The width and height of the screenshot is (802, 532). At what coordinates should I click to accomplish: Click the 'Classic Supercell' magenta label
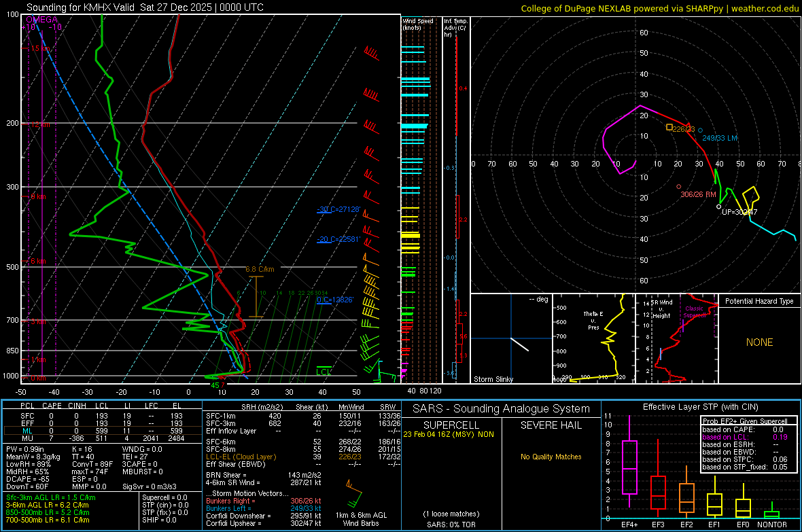(x=695, y=312)
